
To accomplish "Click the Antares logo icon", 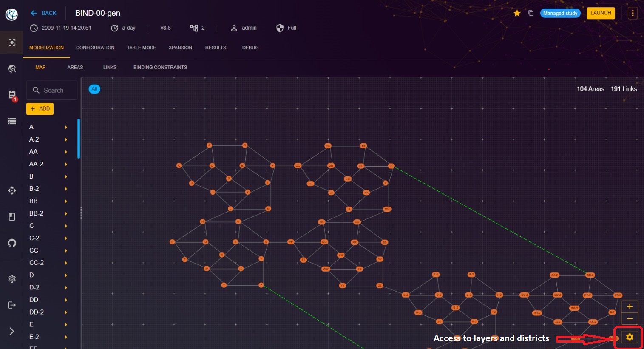I will 11,15.
